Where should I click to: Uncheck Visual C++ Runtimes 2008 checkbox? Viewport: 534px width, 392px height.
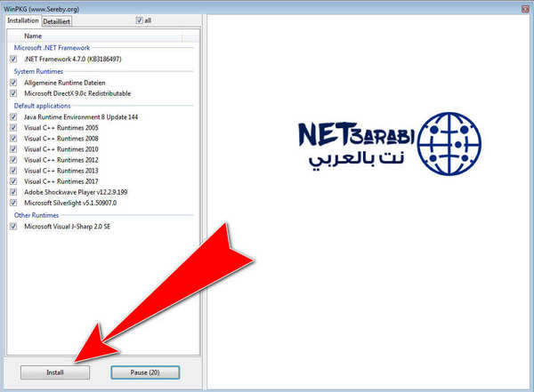[x=13, y=139]
